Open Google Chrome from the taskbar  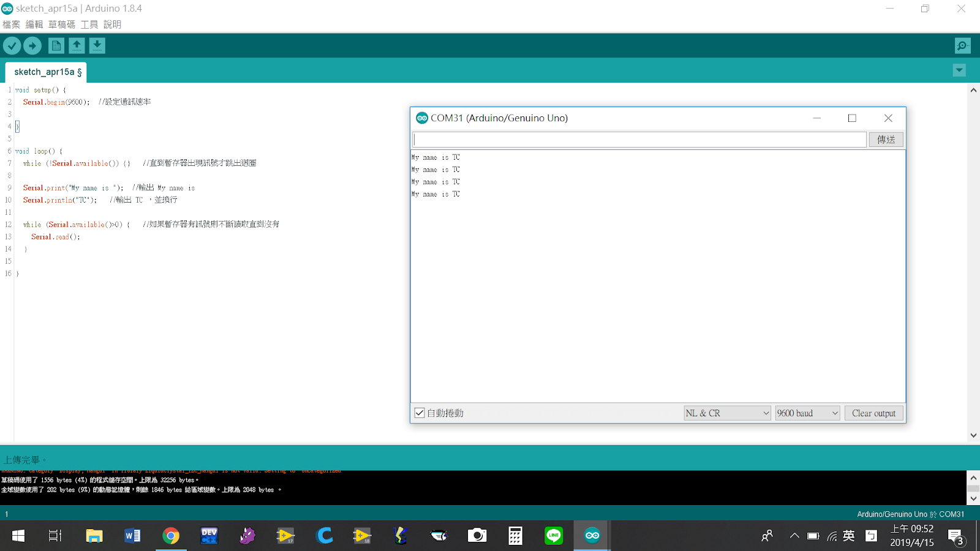(171, 536)
